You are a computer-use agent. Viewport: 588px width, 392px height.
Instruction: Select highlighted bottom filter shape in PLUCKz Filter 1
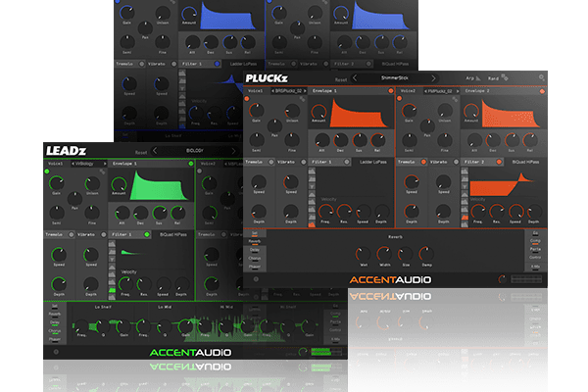[x=312, y=224]
